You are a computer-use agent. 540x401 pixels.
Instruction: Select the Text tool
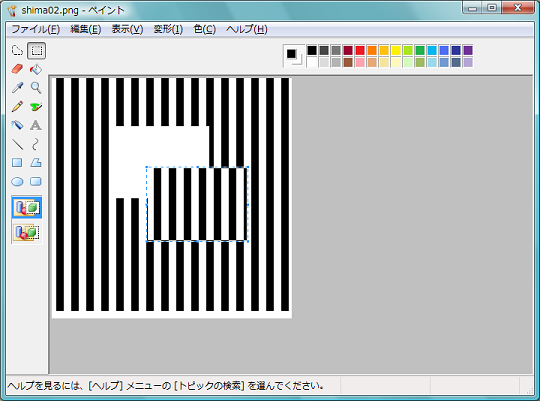pos(36,125)
